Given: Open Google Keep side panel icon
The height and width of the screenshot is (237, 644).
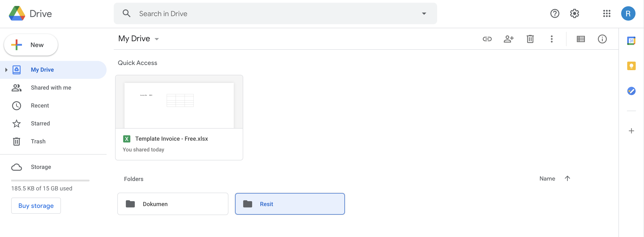Looking at the screenshot, I should pos(631,66).
